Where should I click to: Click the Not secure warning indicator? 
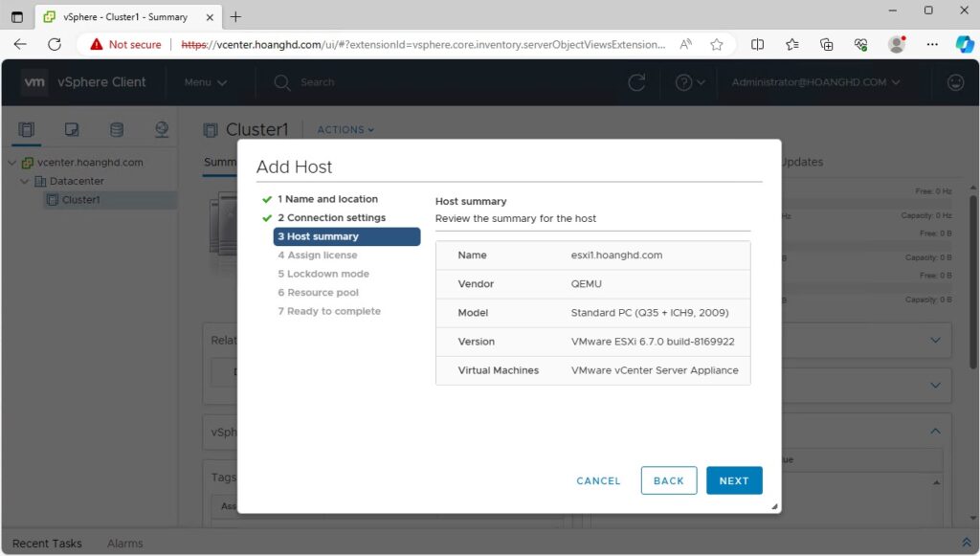[125, 44]
